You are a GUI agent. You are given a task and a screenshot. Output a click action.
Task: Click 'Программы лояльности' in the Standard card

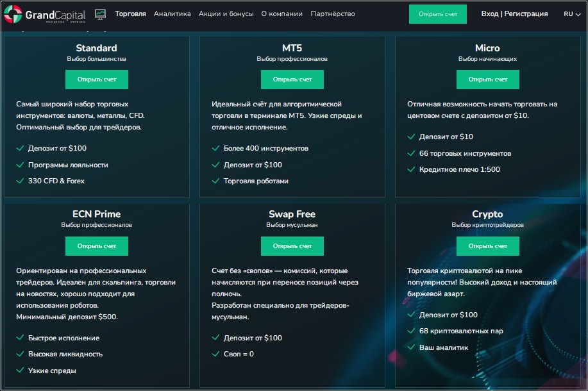click(x=68, y=165)
